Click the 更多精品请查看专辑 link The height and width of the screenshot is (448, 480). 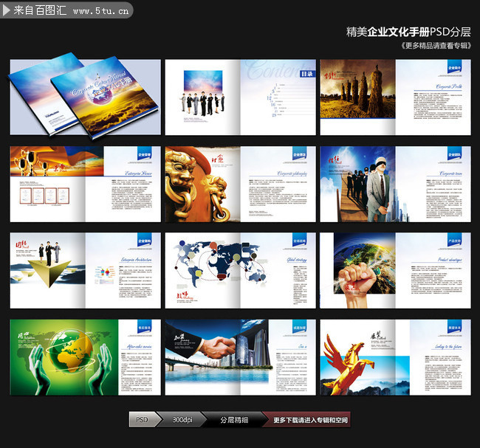tap(436, 46)
